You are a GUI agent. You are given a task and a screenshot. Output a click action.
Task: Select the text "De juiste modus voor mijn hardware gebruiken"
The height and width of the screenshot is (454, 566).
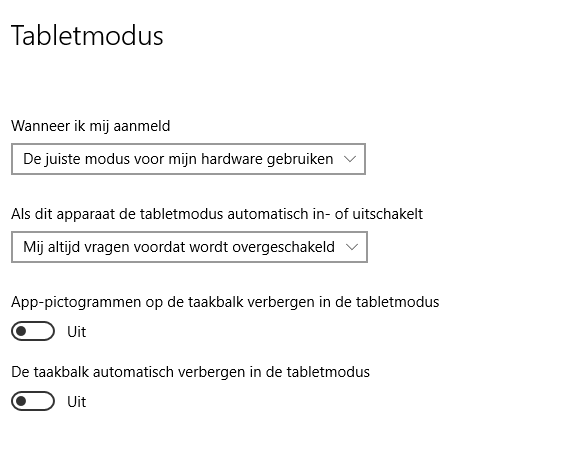tap(178, 159)
